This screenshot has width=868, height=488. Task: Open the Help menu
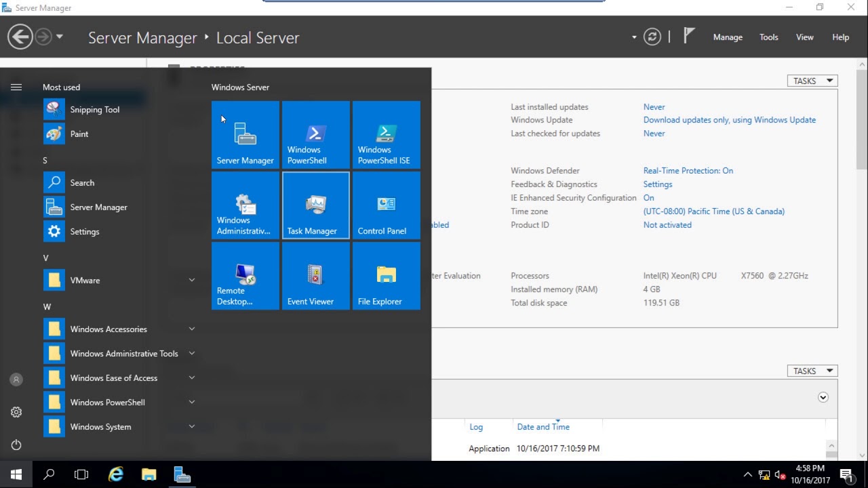[841, 37]
